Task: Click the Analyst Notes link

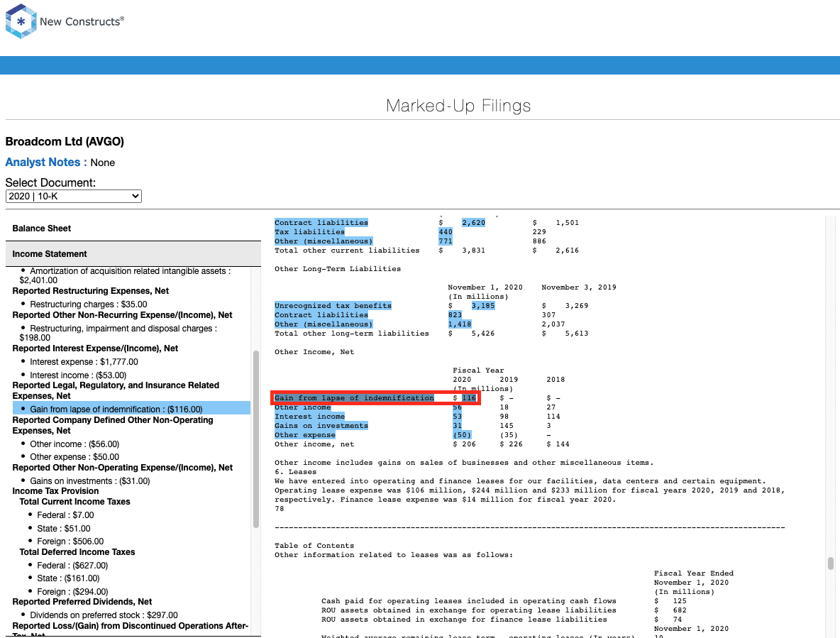Action: [46, 163]
